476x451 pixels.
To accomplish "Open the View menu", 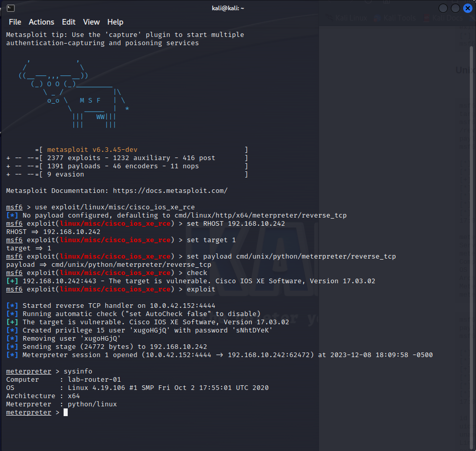I will pos(91,22).
